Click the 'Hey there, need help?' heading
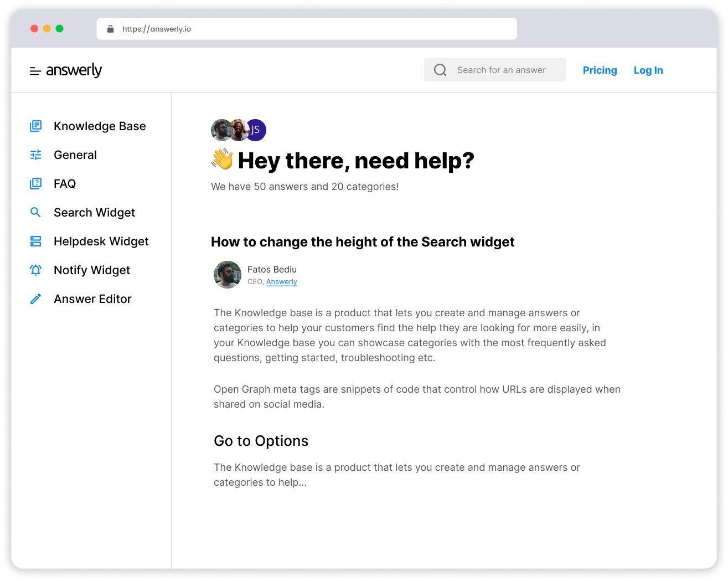 [356, 161]
